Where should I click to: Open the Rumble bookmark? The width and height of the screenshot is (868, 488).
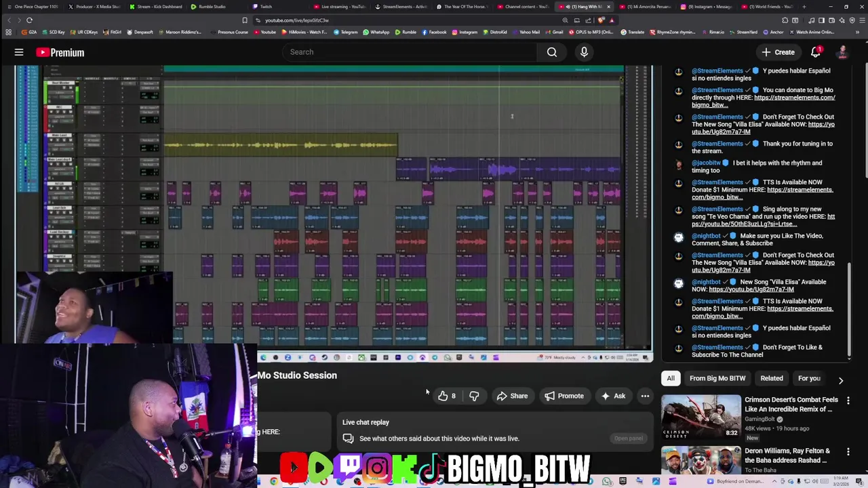pos(406,32)
